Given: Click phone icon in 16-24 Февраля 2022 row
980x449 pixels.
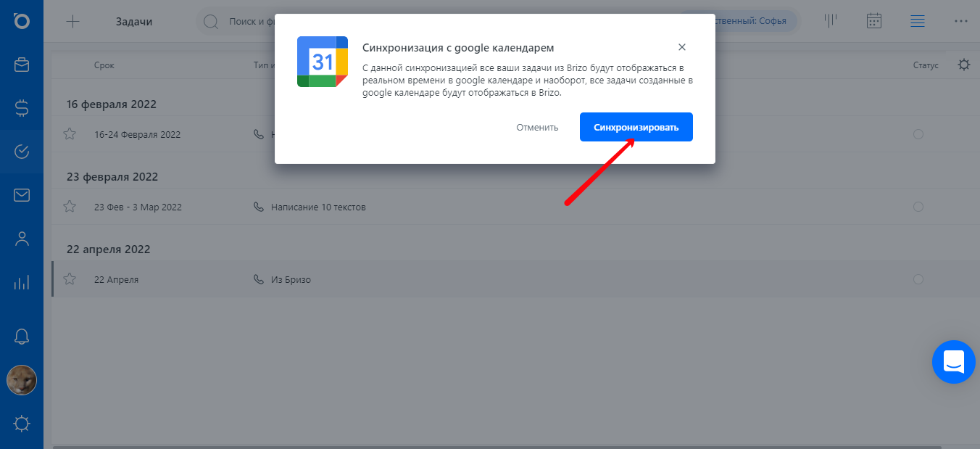Looking at the screenshot, I should 258,133.
